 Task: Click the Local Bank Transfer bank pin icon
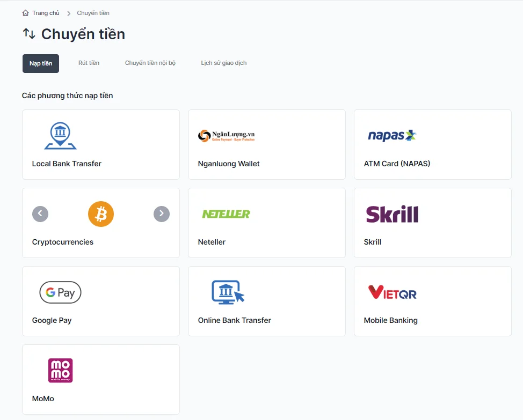pyautogui.click(x=60, y=136)
